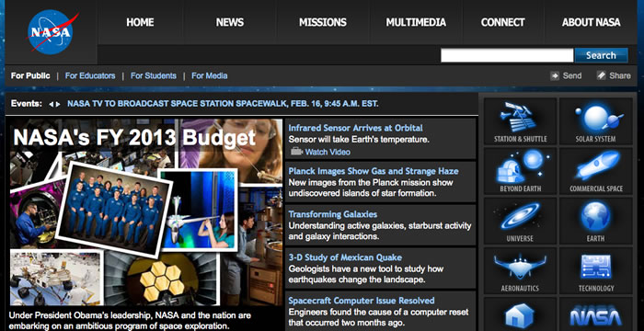
Task: Open the ABOUT NASA menu
Action: [x=591, y=22]
